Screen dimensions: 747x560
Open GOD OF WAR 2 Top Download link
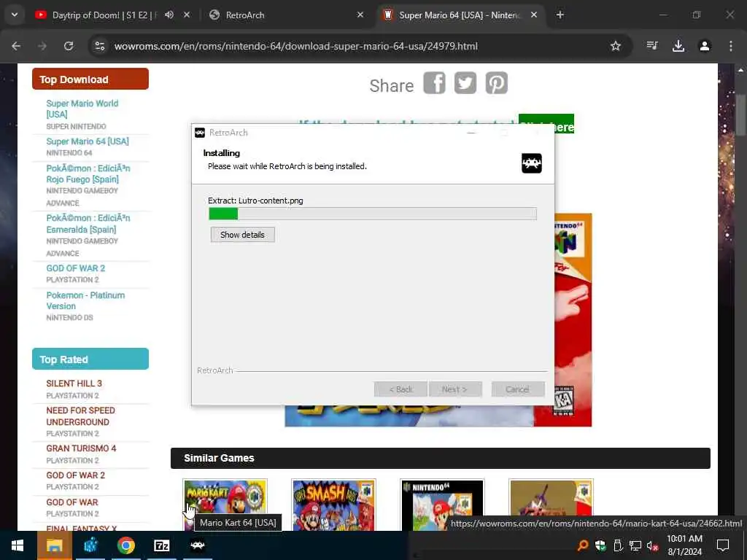[75, 268]
